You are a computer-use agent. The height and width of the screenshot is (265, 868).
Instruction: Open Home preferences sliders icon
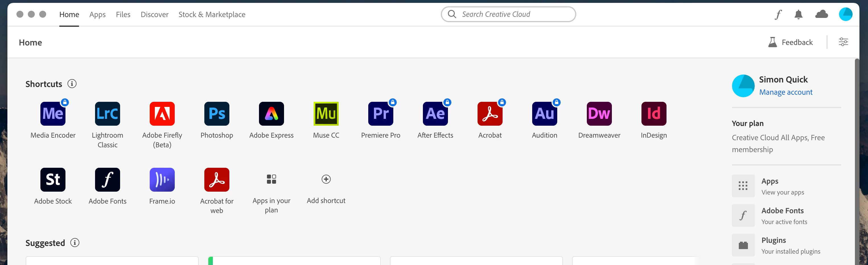coord(843,42)
